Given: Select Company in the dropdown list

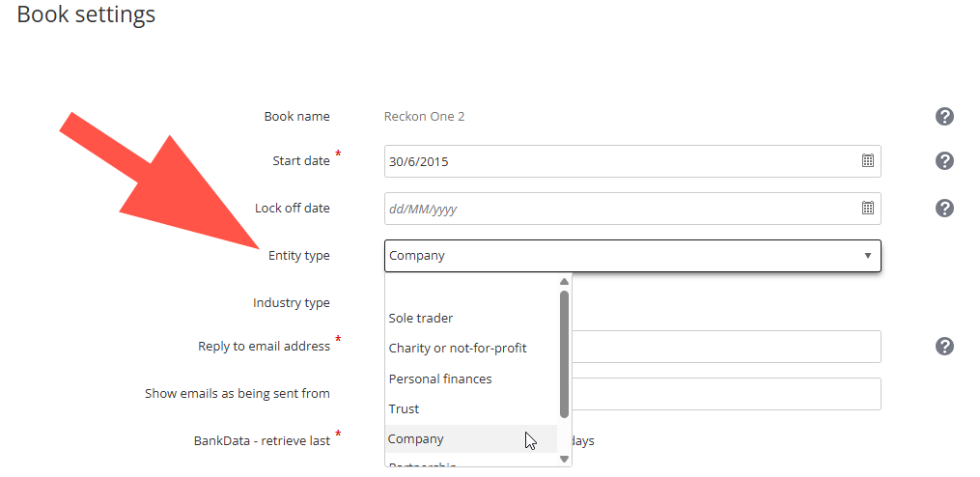Looking at the screenshot, I should 416,438.
